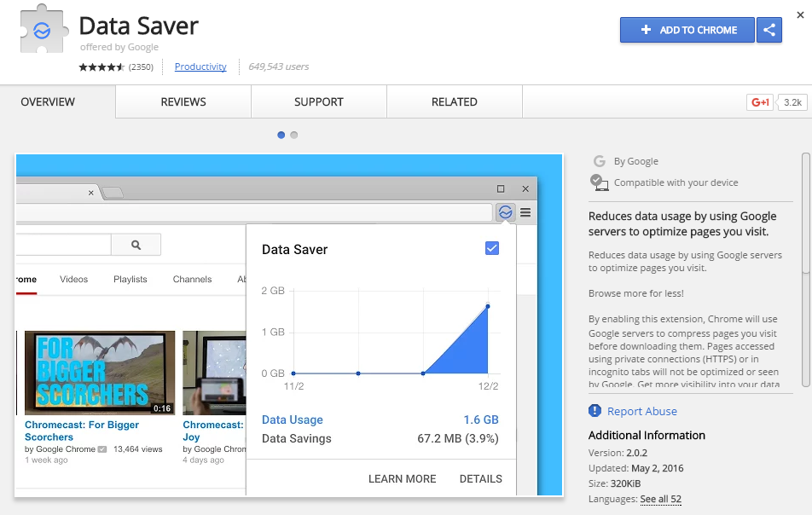Screen dimensions: 812x515
Task: Click the compatible device checkmark icon
Action: click(x=599, y=182)
